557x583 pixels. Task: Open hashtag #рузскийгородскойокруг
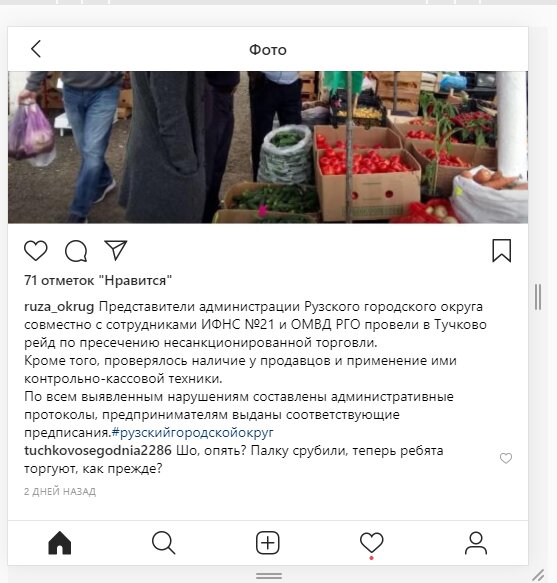click(193, 432)
